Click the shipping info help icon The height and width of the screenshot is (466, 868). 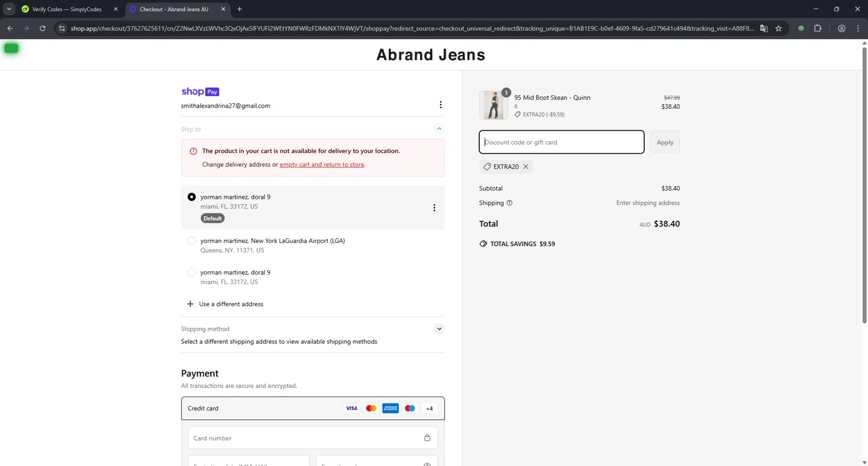point(509,203)
